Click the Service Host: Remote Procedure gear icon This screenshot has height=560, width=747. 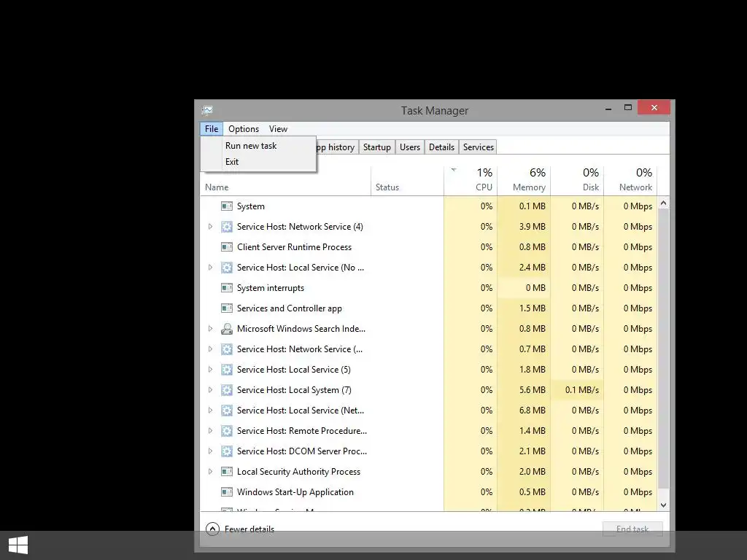[x=227, y=431]
